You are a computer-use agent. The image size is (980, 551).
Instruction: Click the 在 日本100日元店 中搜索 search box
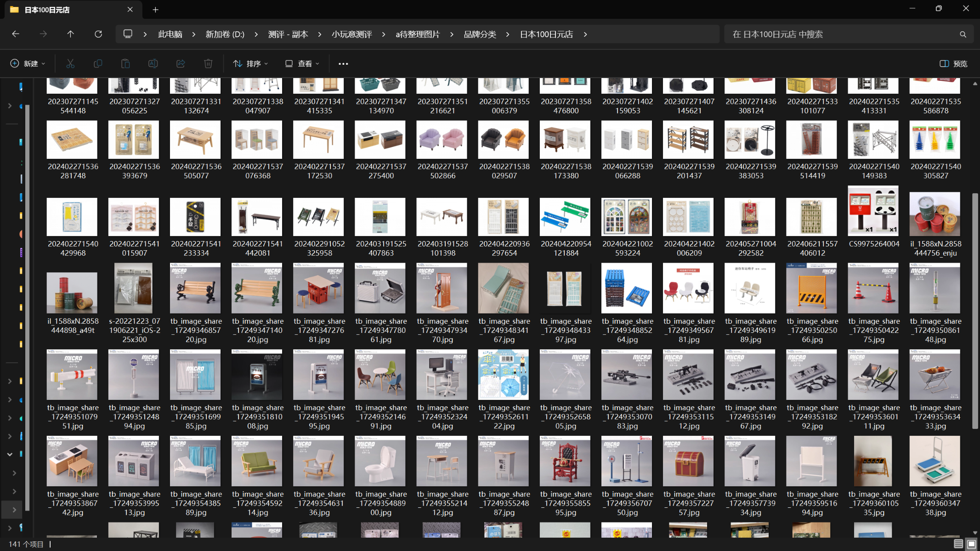843,34
